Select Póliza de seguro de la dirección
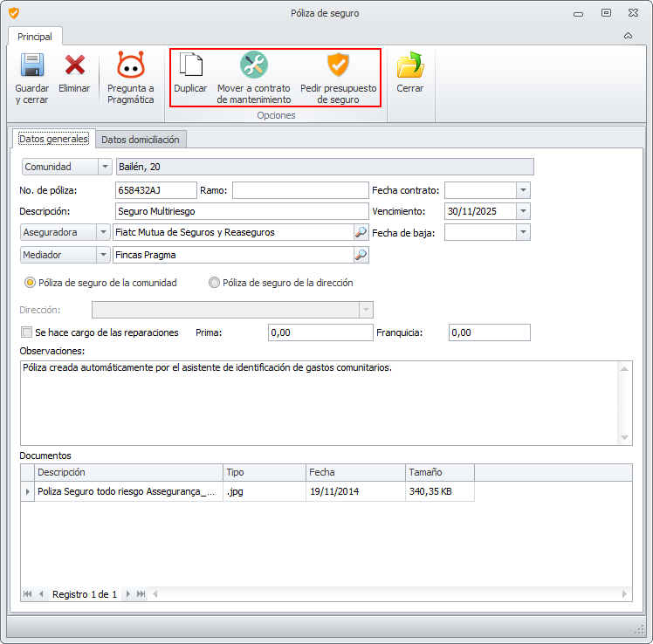 [x=215, y=283]
